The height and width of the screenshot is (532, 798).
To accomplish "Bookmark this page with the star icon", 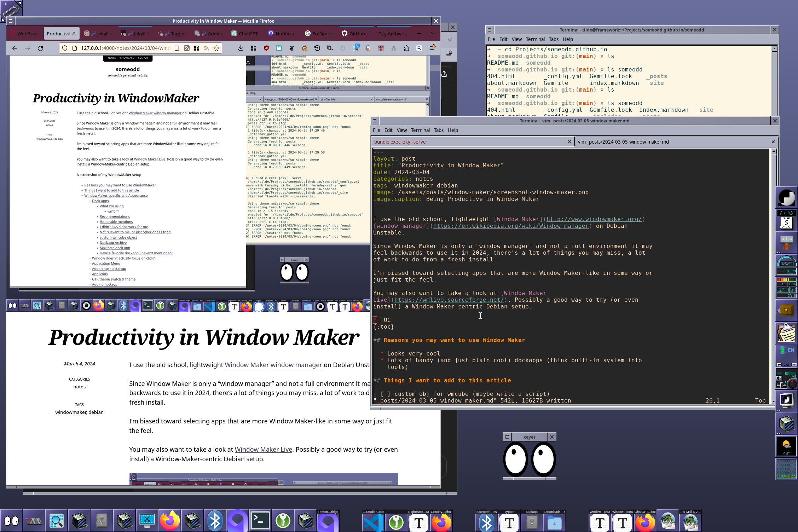I will pyautogui.click(x=216, y=48).
